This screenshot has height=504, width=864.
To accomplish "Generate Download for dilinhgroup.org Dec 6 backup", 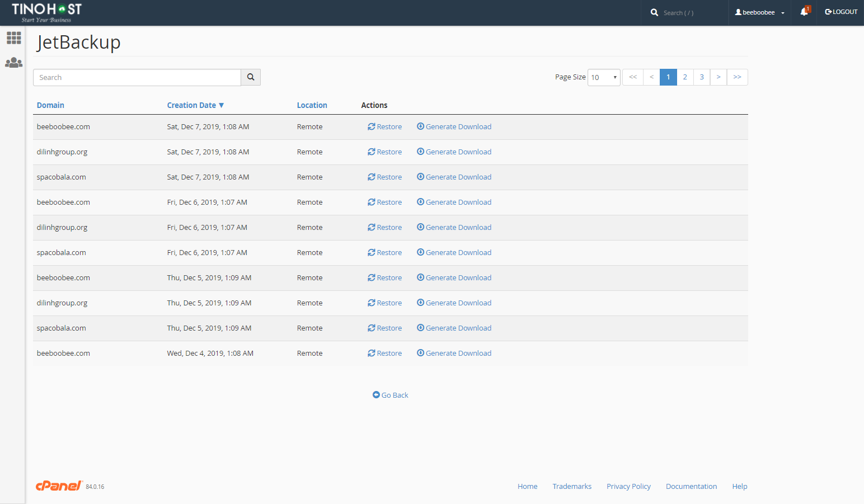I will coord(454,228).
